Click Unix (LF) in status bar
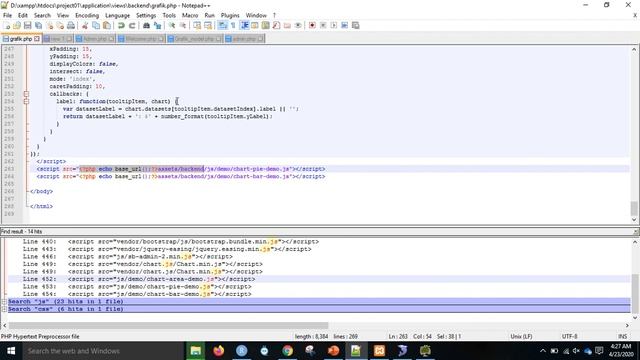 tap(521, 337)
